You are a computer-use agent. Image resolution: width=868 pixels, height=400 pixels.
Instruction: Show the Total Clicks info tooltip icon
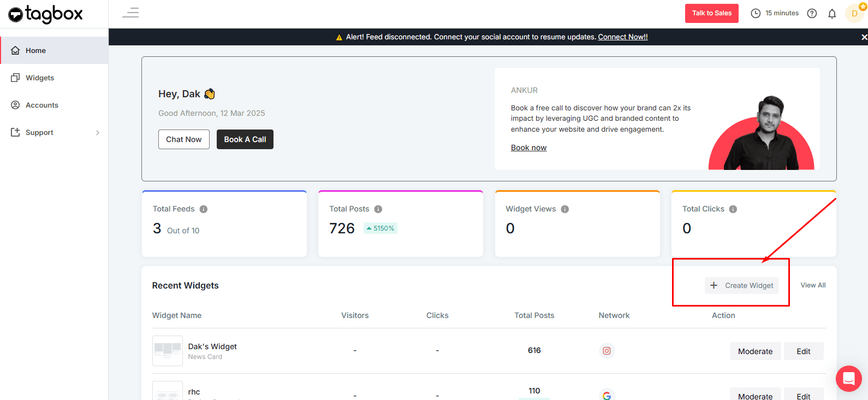(x=733, y=209)
